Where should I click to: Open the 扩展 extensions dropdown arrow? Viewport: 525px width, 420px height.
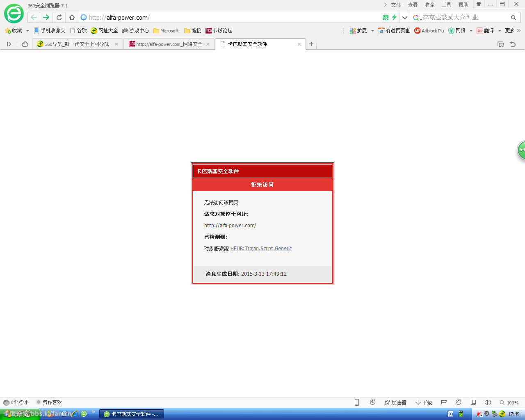372,31
